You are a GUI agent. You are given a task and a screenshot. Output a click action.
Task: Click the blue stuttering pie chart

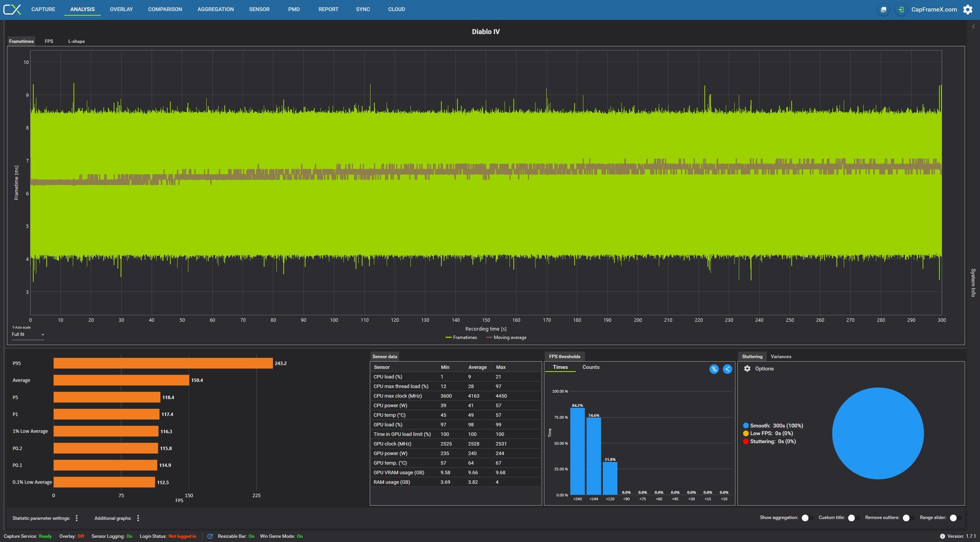[x=878, y=433]
